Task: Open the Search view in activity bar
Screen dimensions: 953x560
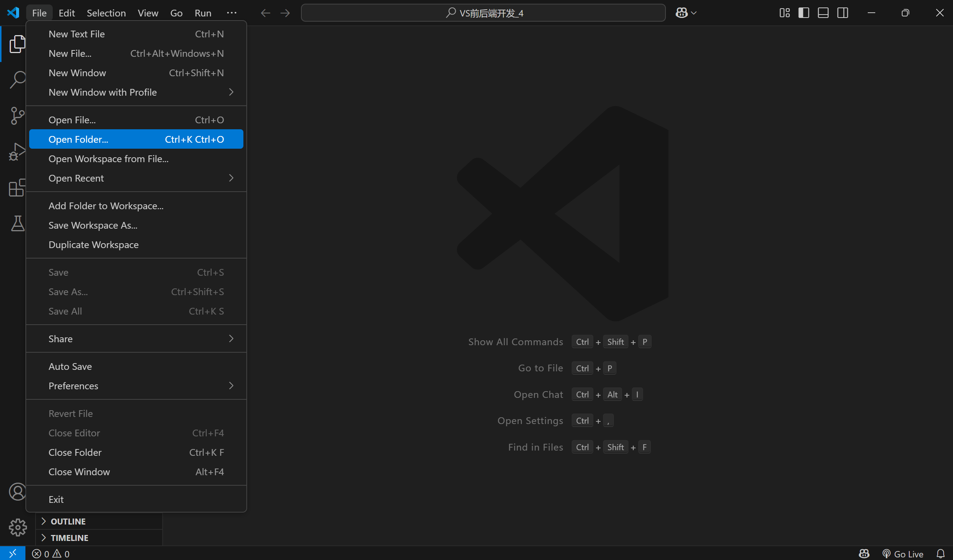Action: (17, 79)
